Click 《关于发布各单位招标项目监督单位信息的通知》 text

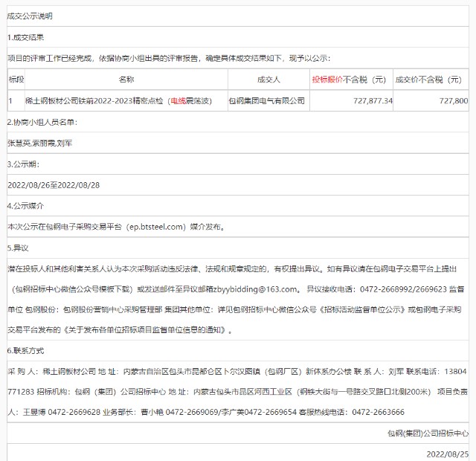pyautogui.click(x=144, y=330)
